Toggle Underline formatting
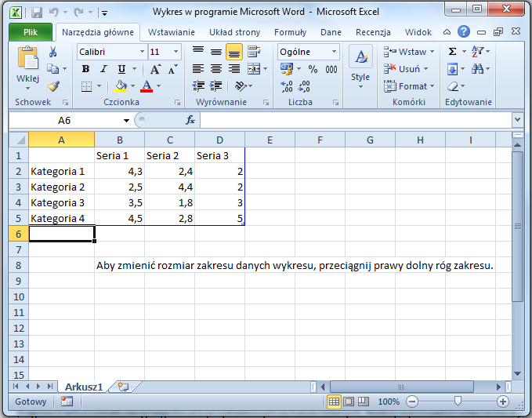The image size is (532, 418). (x=121, y=69)
